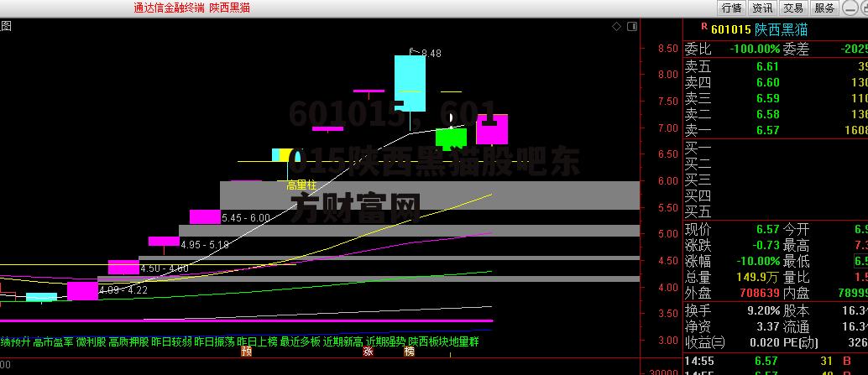Select the 昨日上榜 tag

(x=257, y=341)
